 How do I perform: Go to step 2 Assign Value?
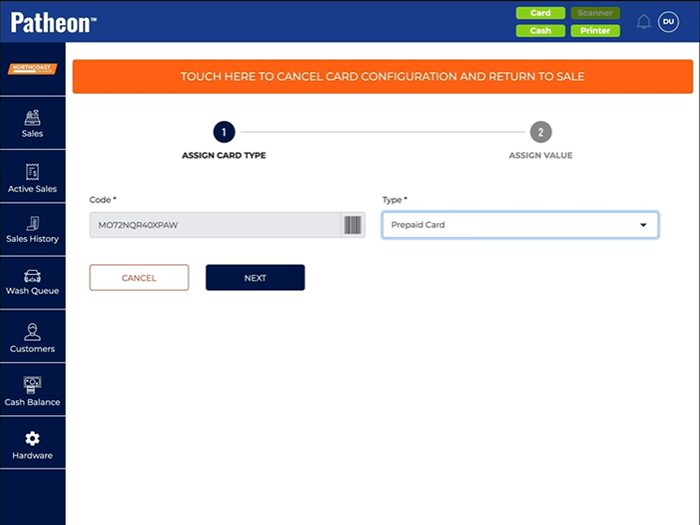(540, 132)
